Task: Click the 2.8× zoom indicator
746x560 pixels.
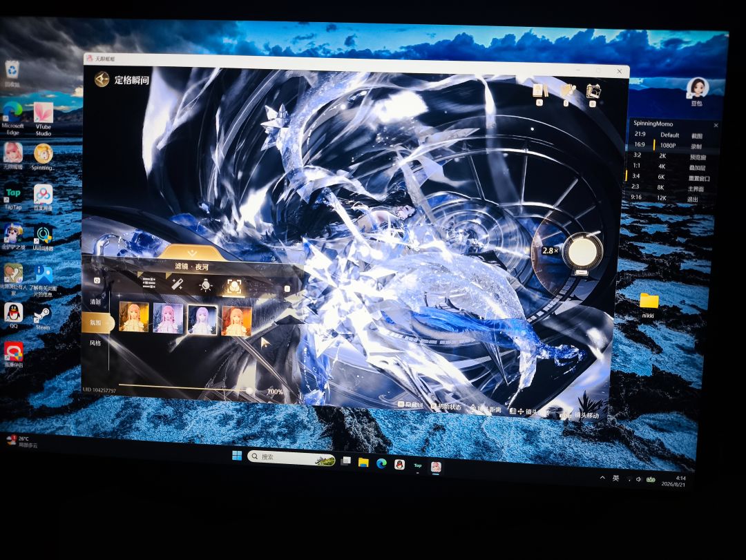Action: click(x=550, y=250)
